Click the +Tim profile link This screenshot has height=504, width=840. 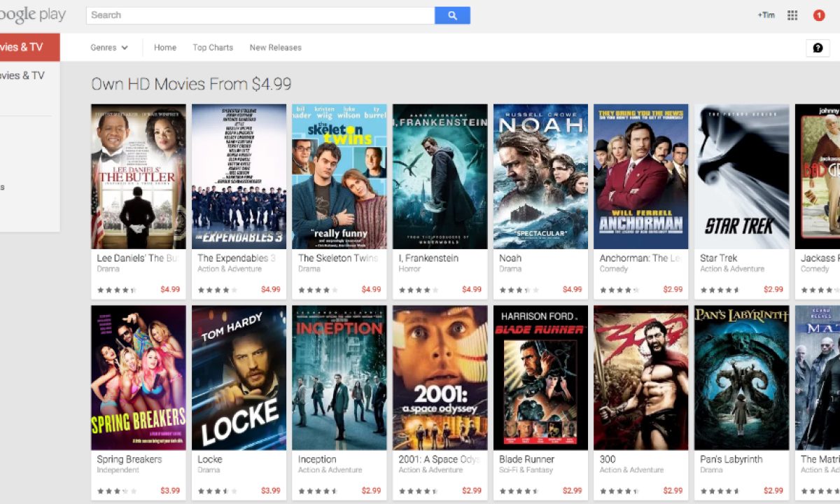[x=766, y=15]
